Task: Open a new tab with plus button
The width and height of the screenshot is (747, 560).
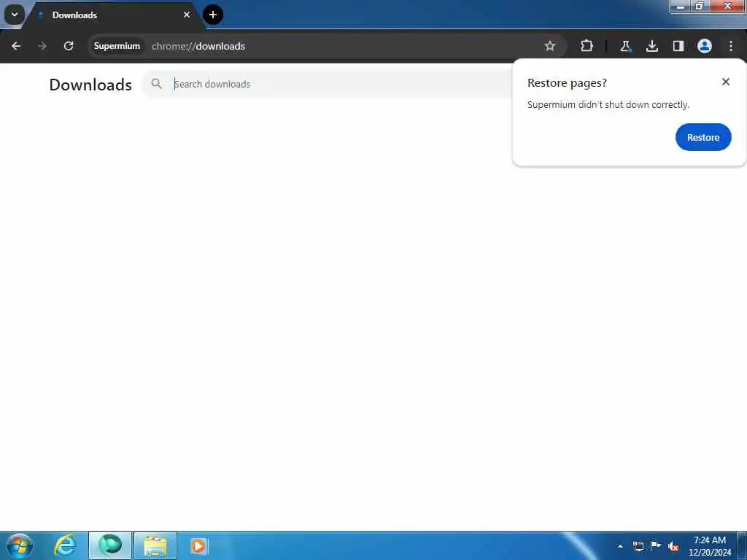Action: [x=213, y=15]
